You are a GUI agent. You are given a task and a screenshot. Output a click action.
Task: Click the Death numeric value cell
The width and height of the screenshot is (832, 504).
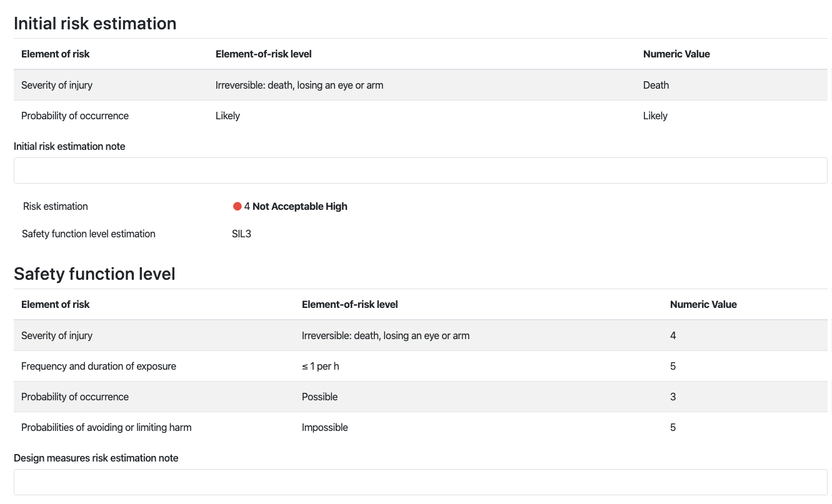pyautogui.click(x=656, y=86)
